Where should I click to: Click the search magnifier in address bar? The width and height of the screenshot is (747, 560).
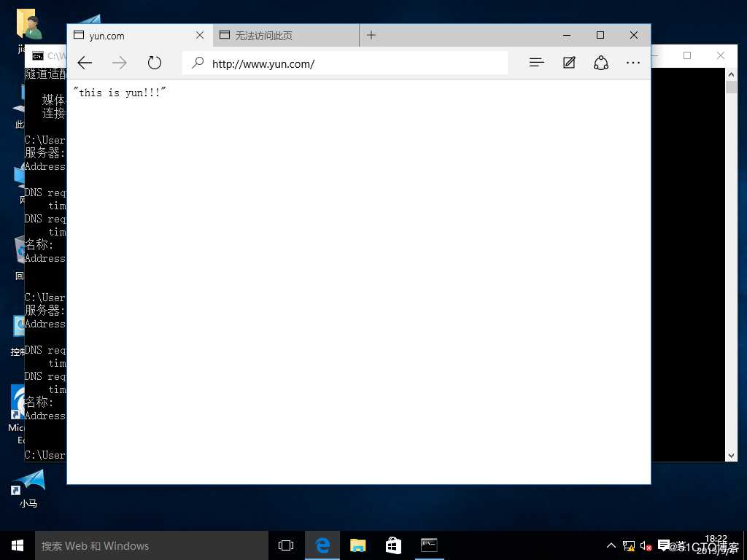197,63
